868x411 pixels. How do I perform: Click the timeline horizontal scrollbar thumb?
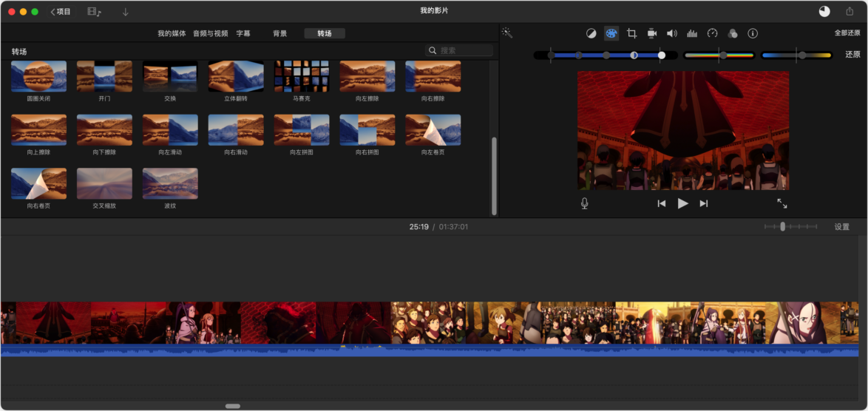tap(233, 406)
